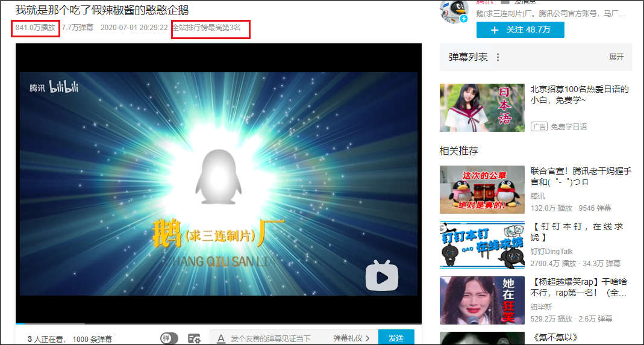Image resolution: width=644 pixels, height=345 pixels.
Task: Open video titled 联合官宣！腾讯老干妈握手言和
Action: tap(581, 176)
